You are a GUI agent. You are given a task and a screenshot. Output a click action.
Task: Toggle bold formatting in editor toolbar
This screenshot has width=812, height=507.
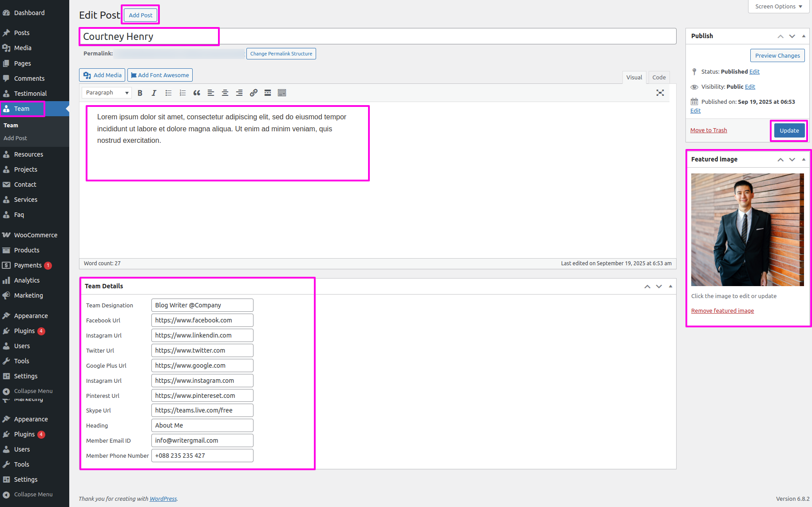click(x=140, y=93)
